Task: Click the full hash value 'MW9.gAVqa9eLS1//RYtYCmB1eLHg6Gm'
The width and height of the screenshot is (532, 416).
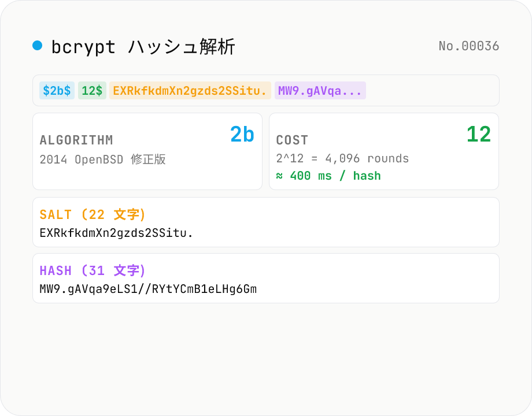Action: click(148, 289)
